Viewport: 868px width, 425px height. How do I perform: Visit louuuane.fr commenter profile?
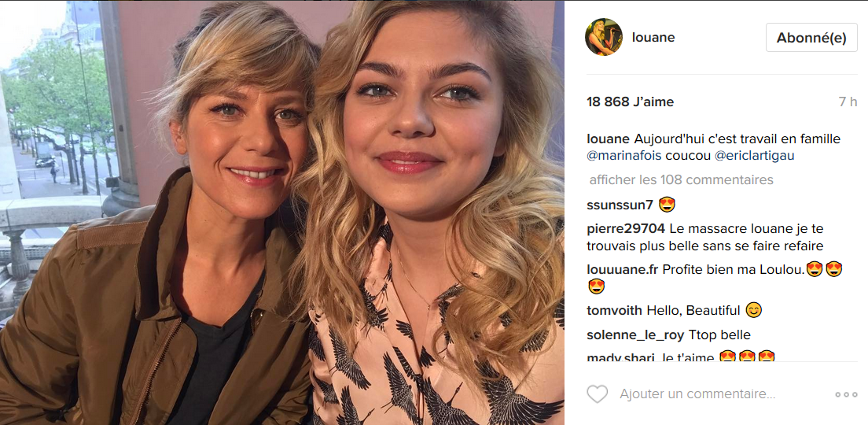pos(623,269)
